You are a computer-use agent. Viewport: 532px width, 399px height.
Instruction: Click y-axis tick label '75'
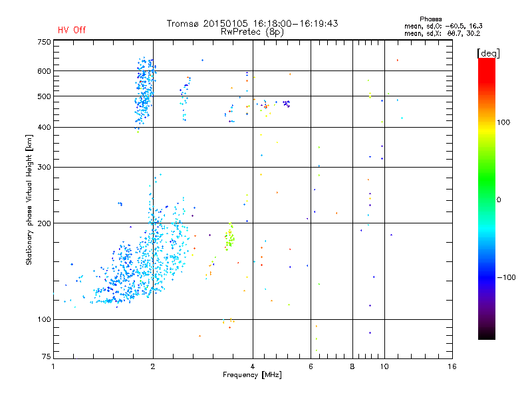(x=47, y=356)
